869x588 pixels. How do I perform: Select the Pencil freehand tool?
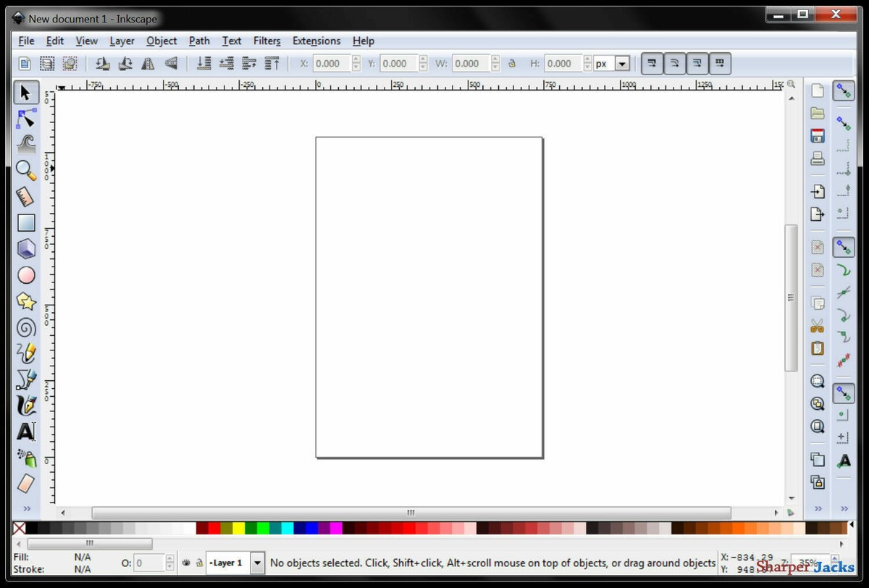click(26, 353)
